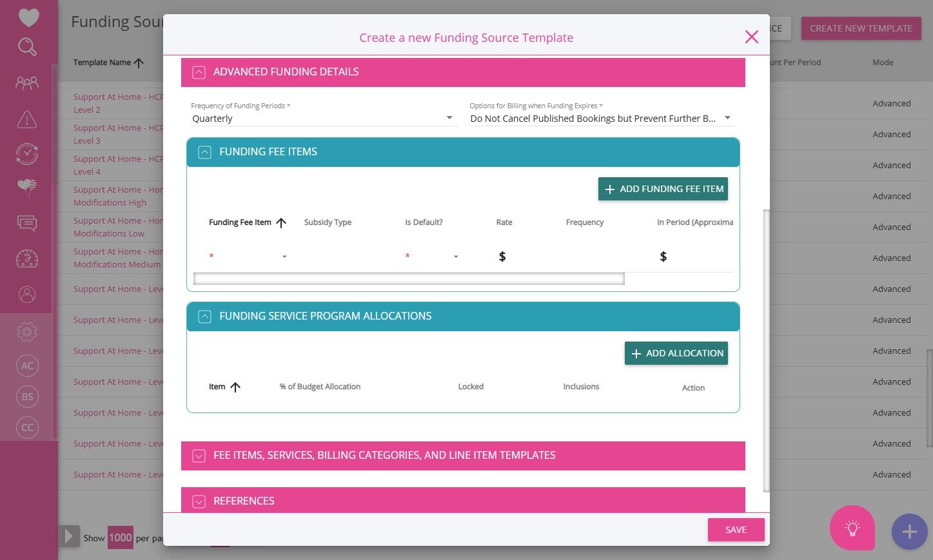The image size is (933, 560).
Task: Collapse the Funding Fee Items panel
Action: click(x=204, y=152)
